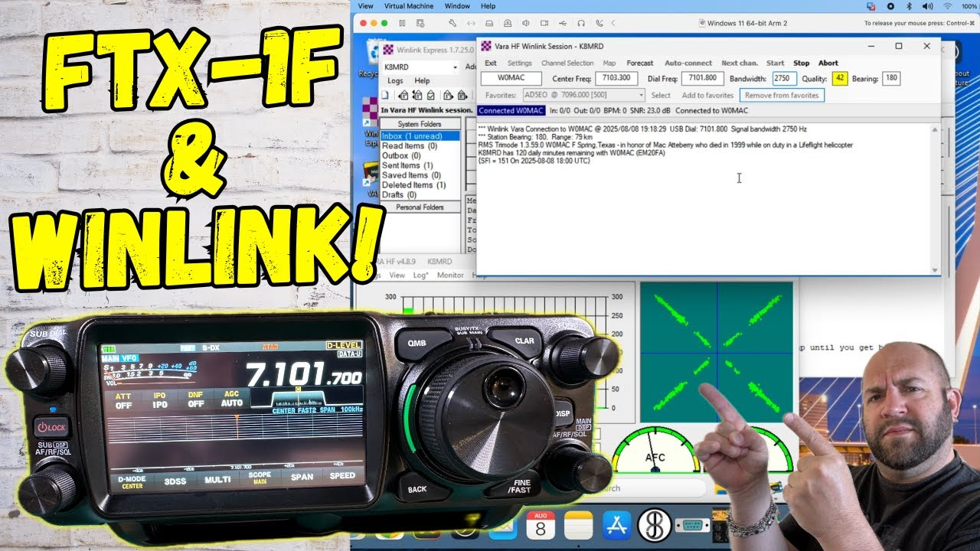This screenshot has height=551, width=980.
Task: Open VM settings with the wrench icon
Action: point(452,23)
